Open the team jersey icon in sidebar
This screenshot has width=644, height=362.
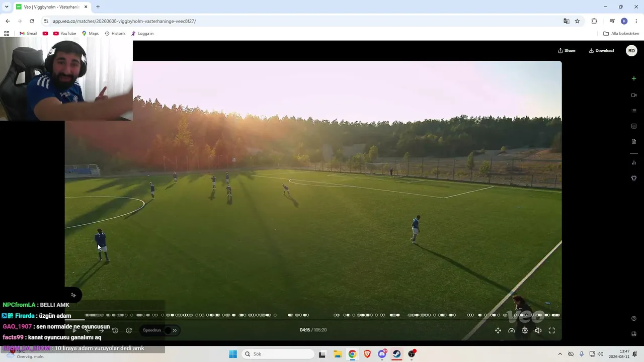click(634, 178)
